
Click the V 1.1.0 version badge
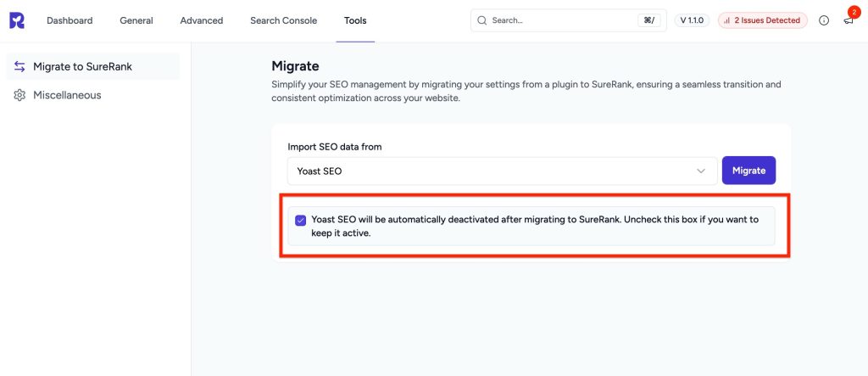click(692, 20)
